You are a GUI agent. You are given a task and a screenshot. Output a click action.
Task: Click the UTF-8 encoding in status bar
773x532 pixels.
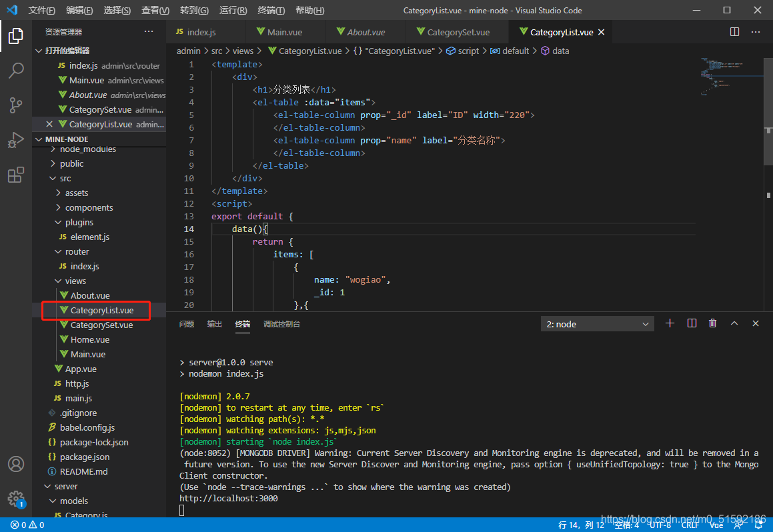pyautogui.click(x=660, y=525)
